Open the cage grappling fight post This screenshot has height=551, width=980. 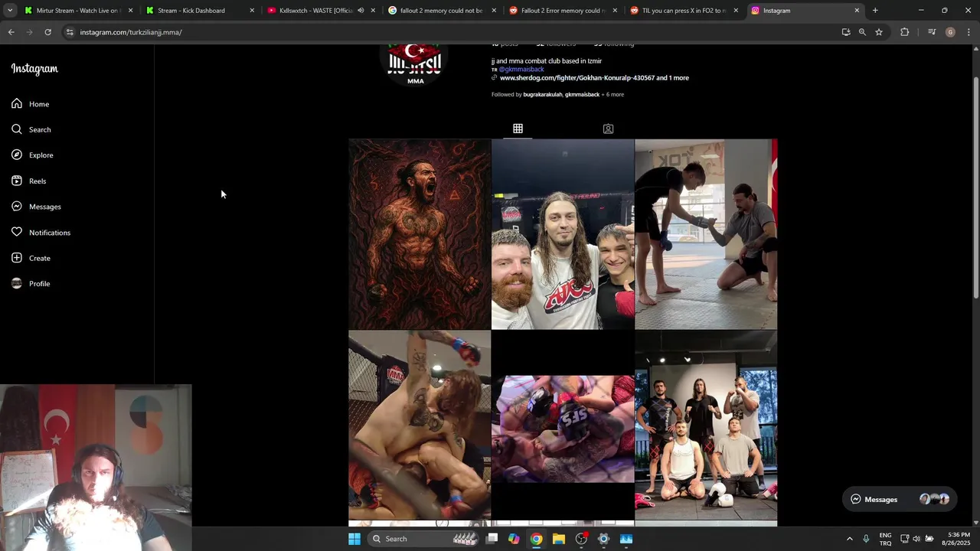(420, 425)
